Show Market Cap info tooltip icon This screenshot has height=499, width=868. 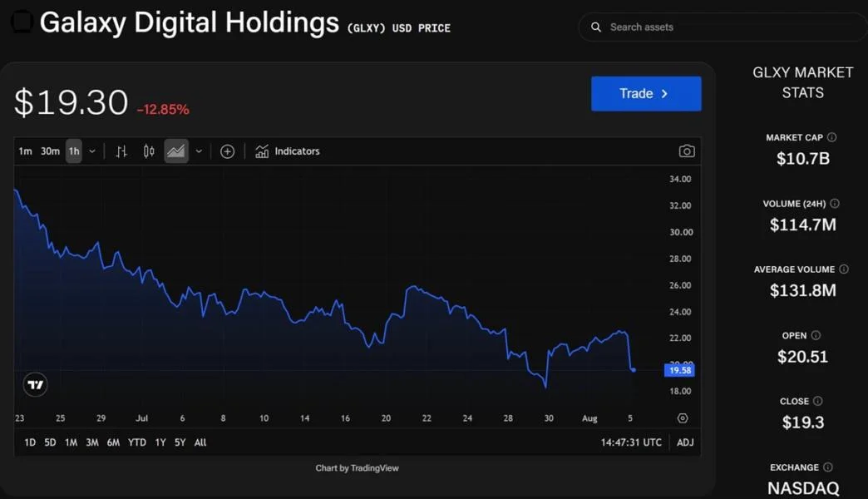click(x=831, y=136)
